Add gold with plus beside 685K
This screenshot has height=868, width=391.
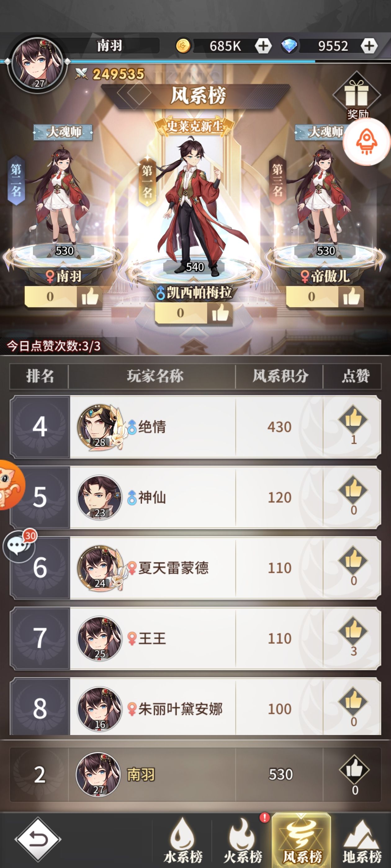[263, 46]
